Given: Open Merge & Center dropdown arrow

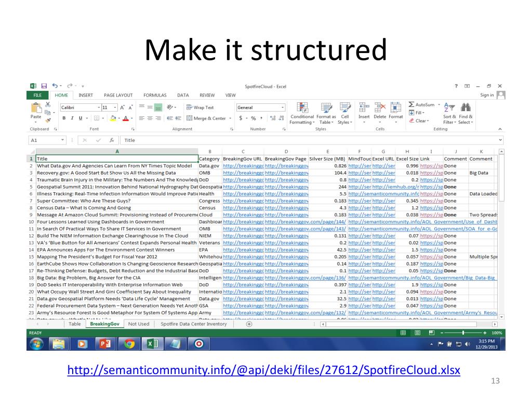Looking at the screenshot, I should 230,118.
